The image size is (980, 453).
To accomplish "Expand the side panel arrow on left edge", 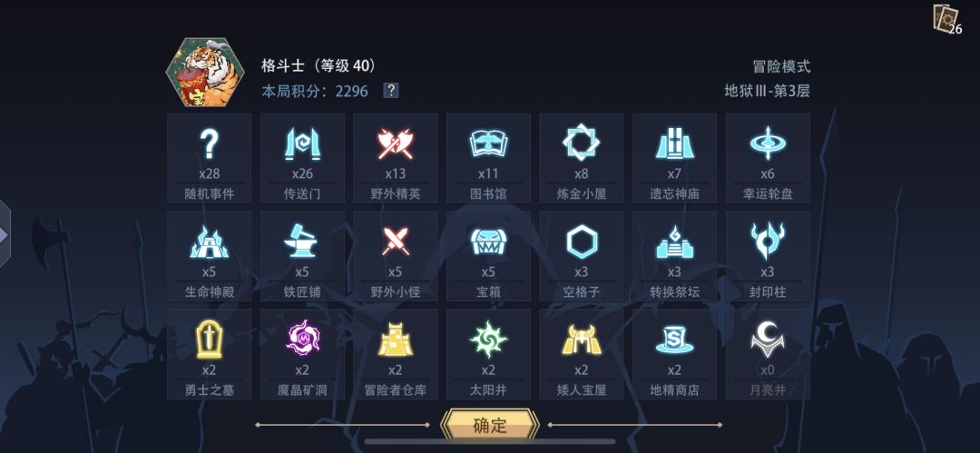I will click(x=5, y=234).
